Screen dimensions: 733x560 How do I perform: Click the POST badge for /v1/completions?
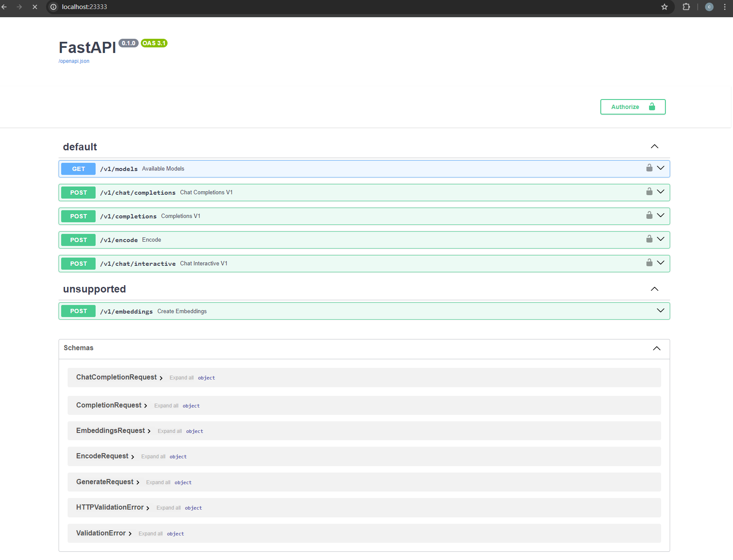(x=78, y=216)
